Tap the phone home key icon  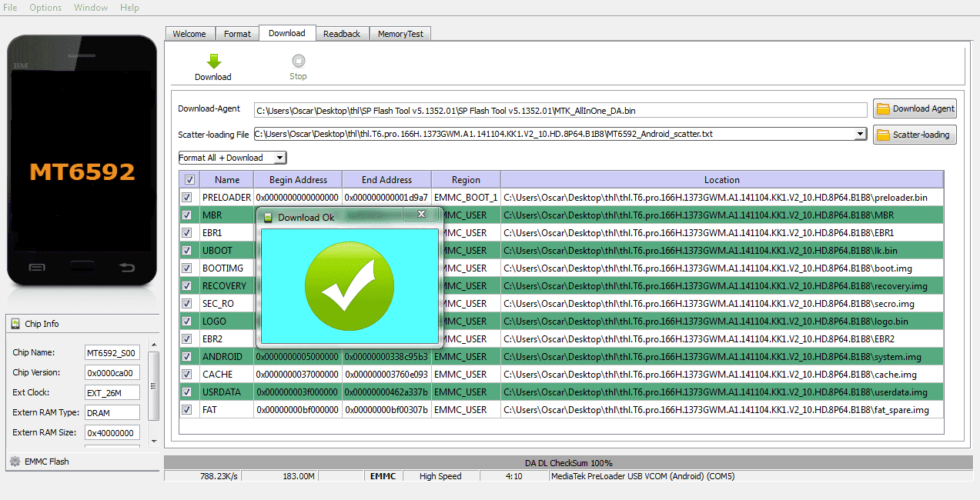click(82, 267)
